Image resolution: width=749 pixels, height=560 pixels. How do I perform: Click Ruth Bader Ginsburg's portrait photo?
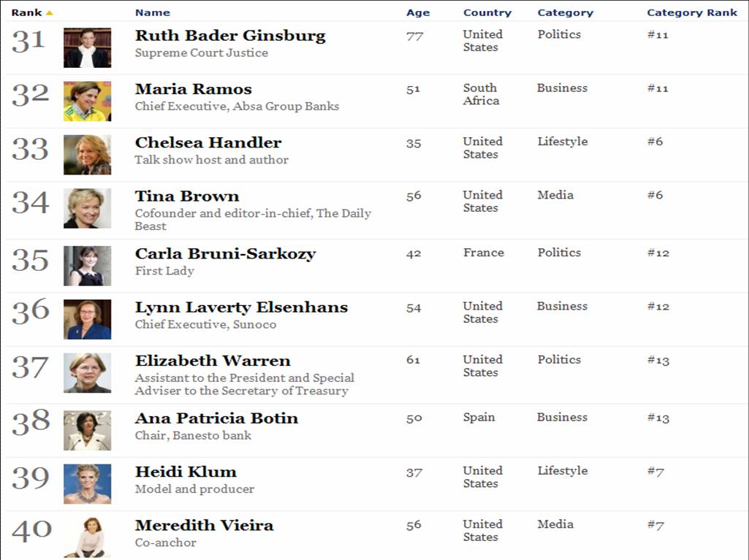coord(87,47)
